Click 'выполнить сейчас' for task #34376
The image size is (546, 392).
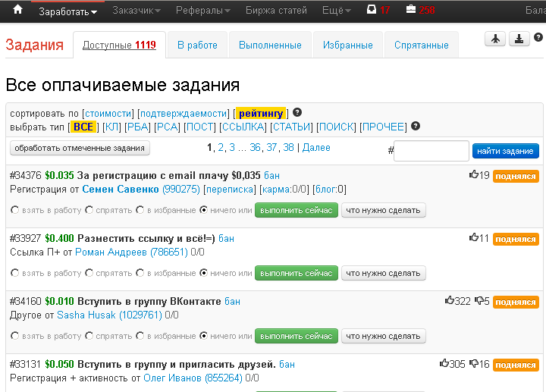click(x=297, y=210)
